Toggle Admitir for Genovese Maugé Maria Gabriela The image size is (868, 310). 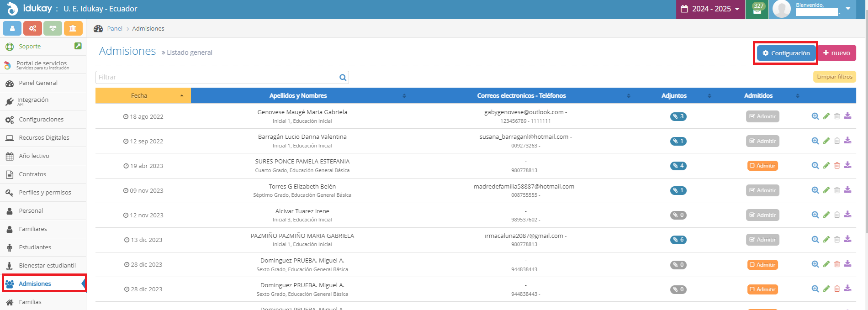point(762,116)
